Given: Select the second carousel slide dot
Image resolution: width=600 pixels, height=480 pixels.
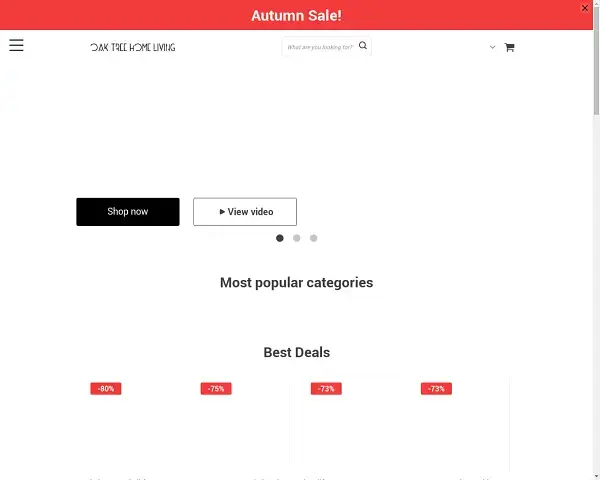Looking at the screenshot, I should pos(297,238).
